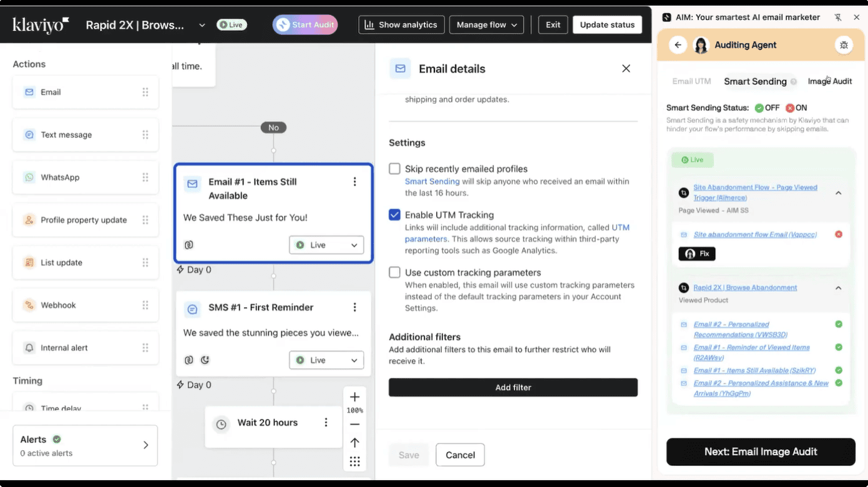Image resolution: width=868 pixels, height=487 pixels.
Task: Open the Manage flow dropdown
Action: click(x=487, y=25)
